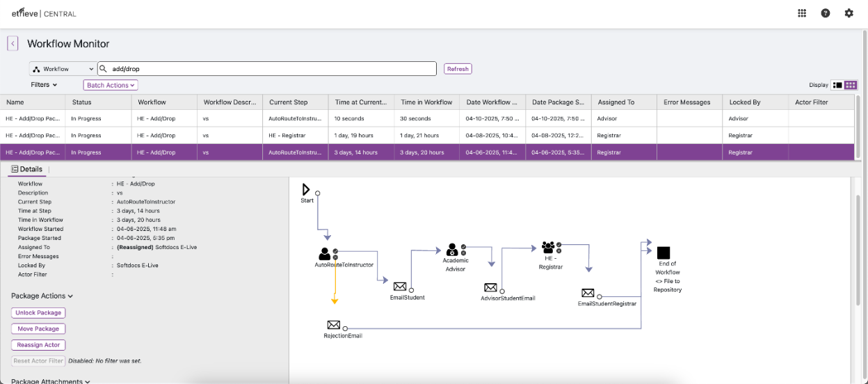The image size is (868, 384).
Task: Select the End of Workflow node
Action: (663, 253)
